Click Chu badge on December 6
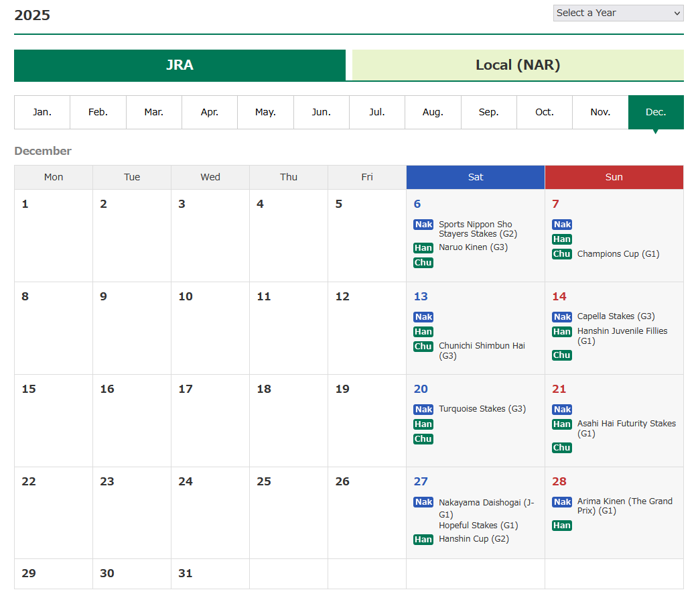Viewport: 700px width, 602px height. tap(423, 263)
